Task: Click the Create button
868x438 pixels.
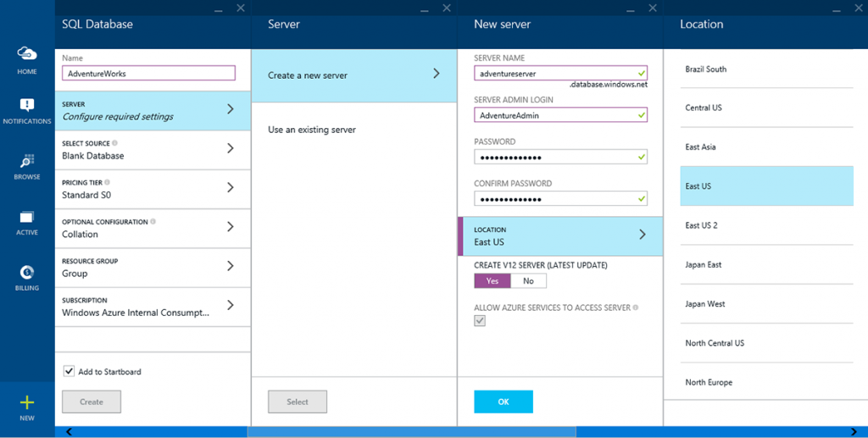Action: (x=92, y=402)
